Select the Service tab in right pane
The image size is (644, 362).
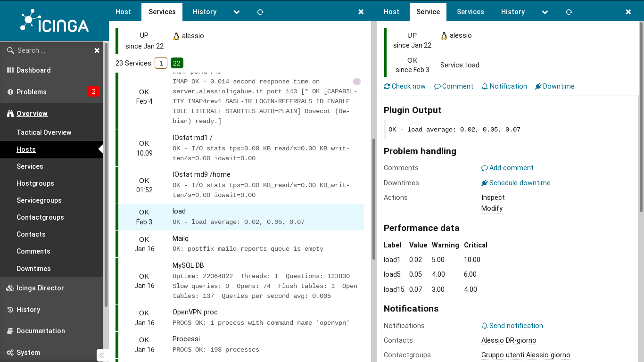(428, 12)
